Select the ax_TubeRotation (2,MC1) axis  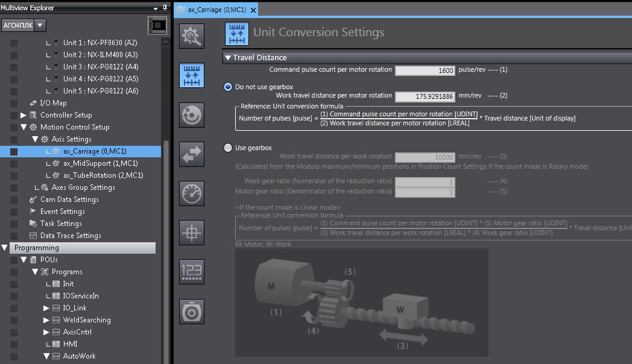click(x=103, y=175)
